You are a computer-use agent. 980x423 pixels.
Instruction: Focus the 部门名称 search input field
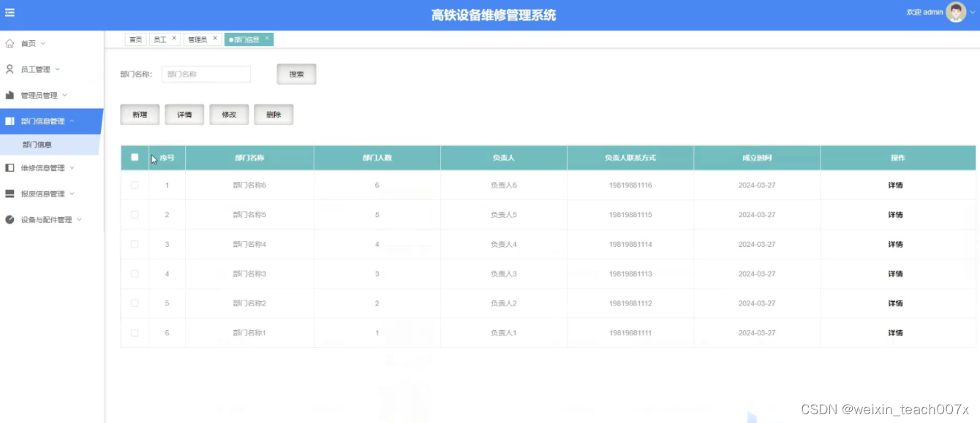206,75
